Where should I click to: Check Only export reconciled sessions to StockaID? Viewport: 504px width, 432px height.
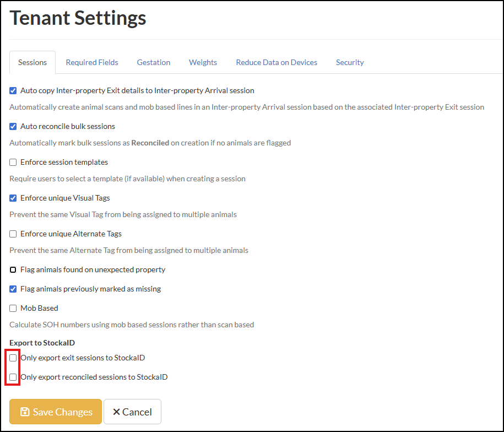(x=13, y=377)
